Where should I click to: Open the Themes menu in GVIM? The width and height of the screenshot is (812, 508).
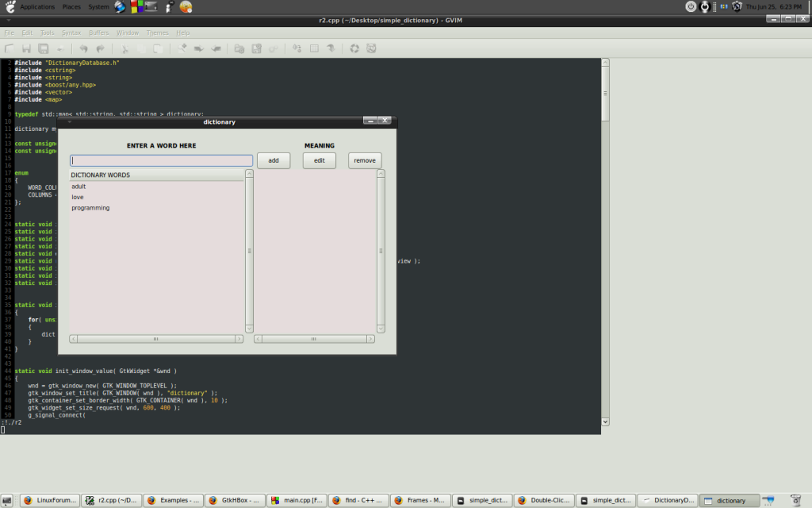pos(157,33)
